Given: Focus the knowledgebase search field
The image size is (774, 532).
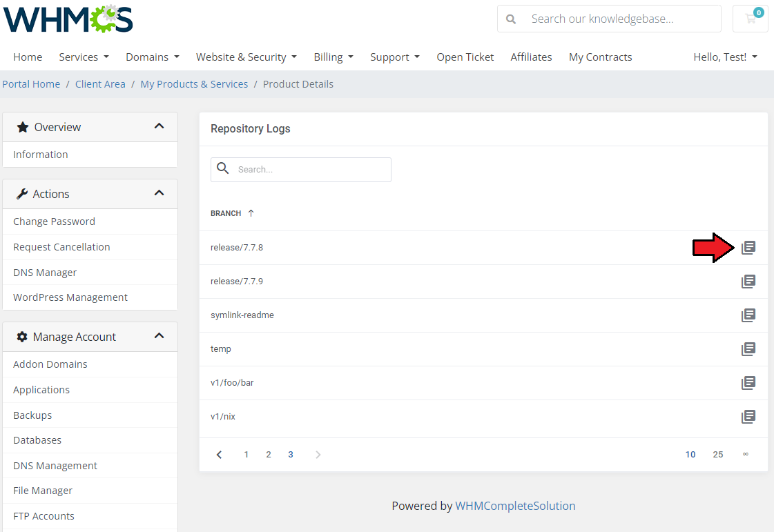Looking at the screenshot, I should [x=609, y=19].
